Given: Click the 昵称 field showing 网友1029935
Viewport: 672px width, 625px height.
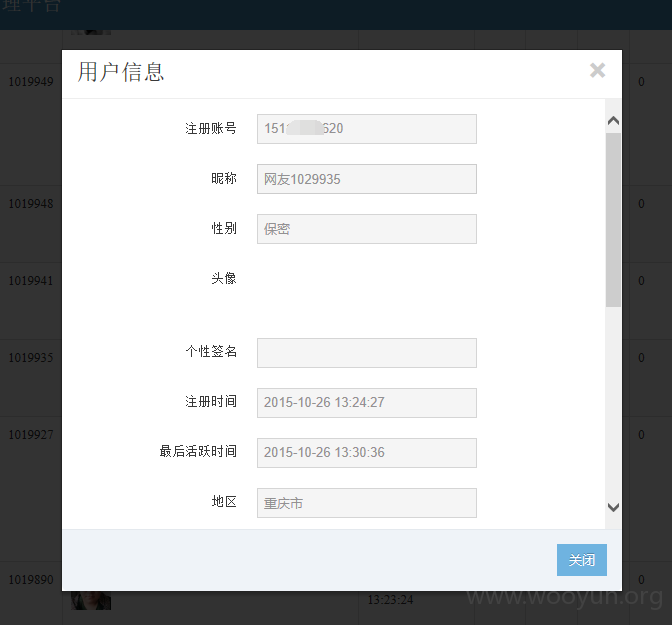Looking at the screenshot, I should click(x=367, y=179).
